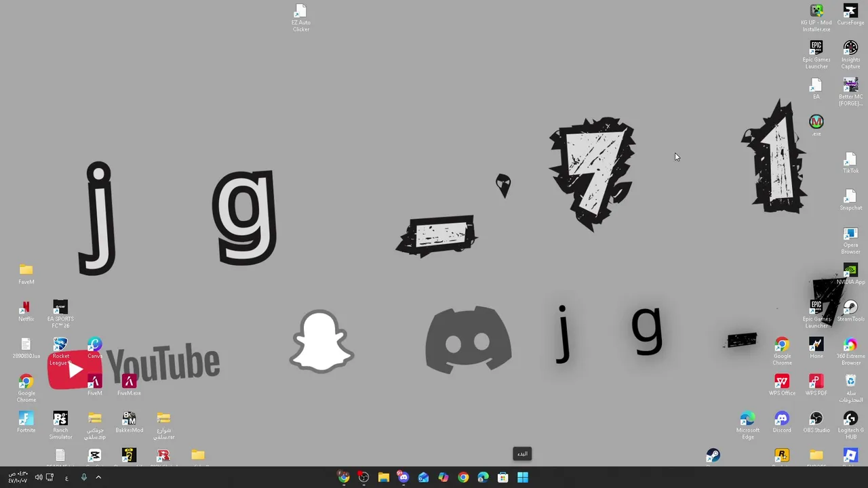Switch the Arabic input language indicator
Viewport: 868px width, 488px height.
(66, 478)
